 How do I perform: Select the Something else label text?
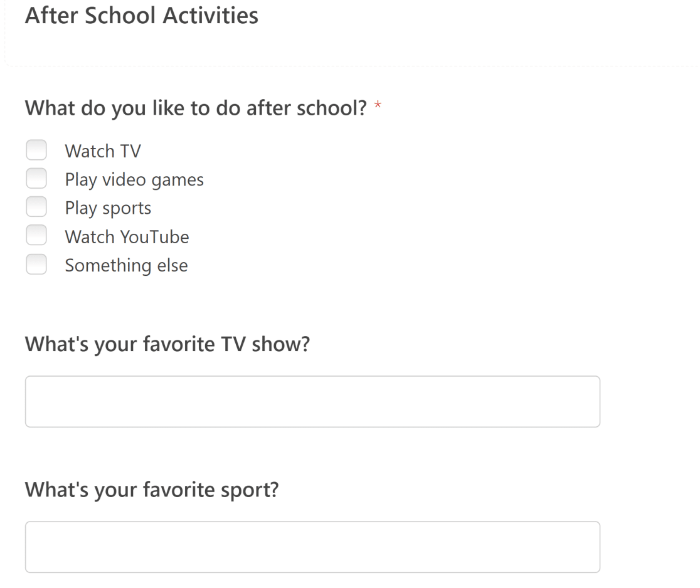(x=125, y=265)
